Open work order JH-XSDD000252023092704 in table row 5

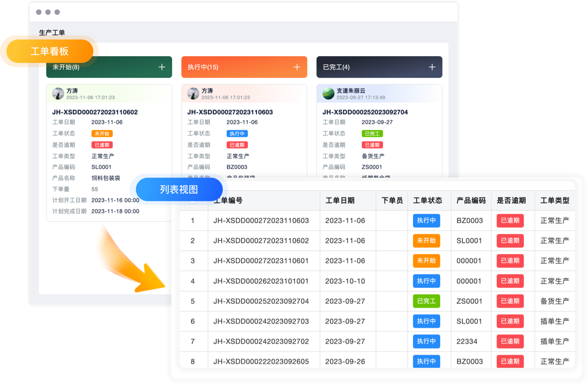coord(261,301)
